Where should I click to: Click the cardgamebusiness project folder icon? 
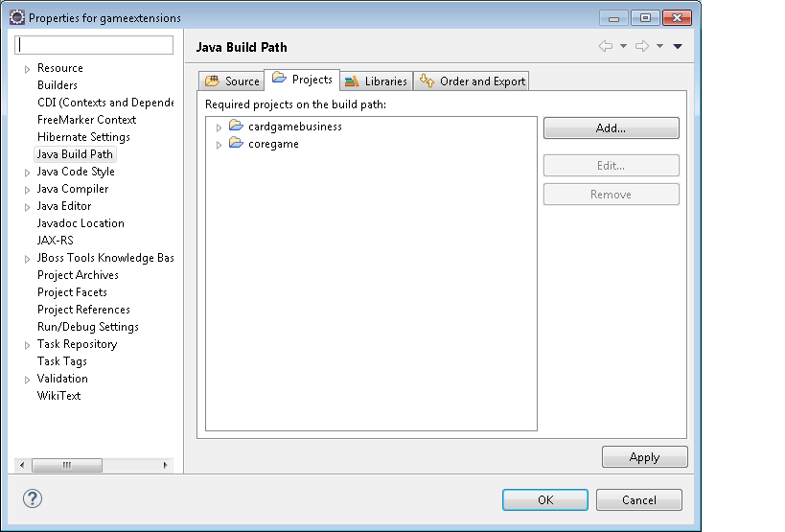236,126
